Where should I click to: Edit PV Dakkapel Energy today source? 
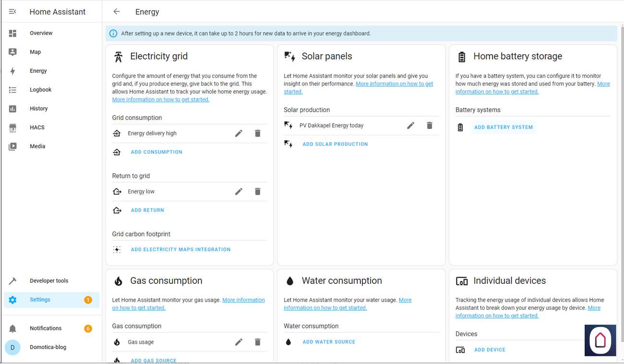coord(410,126)
